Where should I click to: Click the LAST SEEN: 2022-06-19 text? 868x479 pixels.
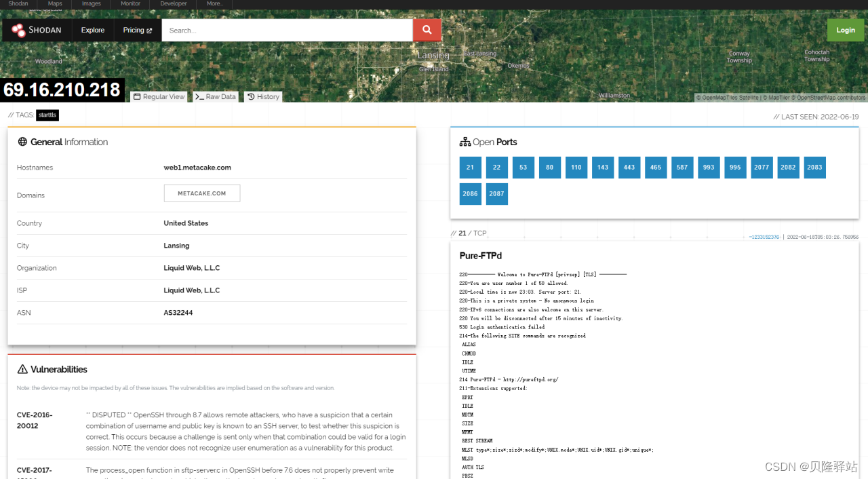click(816, 117)
